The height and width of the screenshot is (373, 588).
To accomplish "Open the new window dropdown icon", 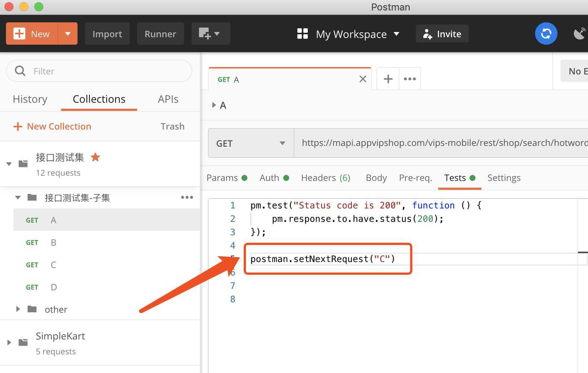I will click(x=211, y=34).
